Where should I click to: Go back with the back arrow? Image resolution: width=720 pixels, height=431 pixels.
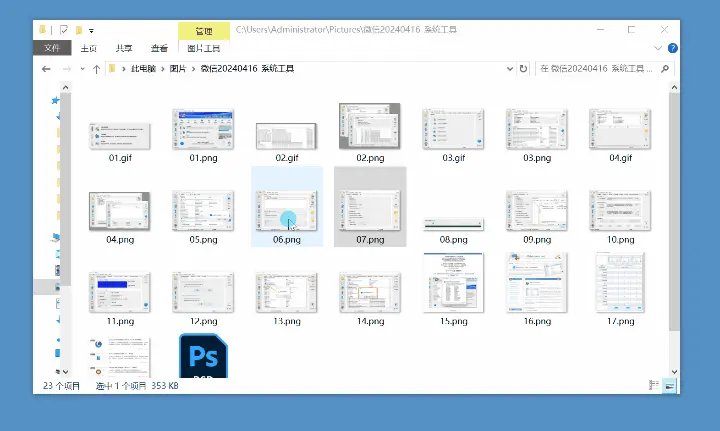pos(46,69)
